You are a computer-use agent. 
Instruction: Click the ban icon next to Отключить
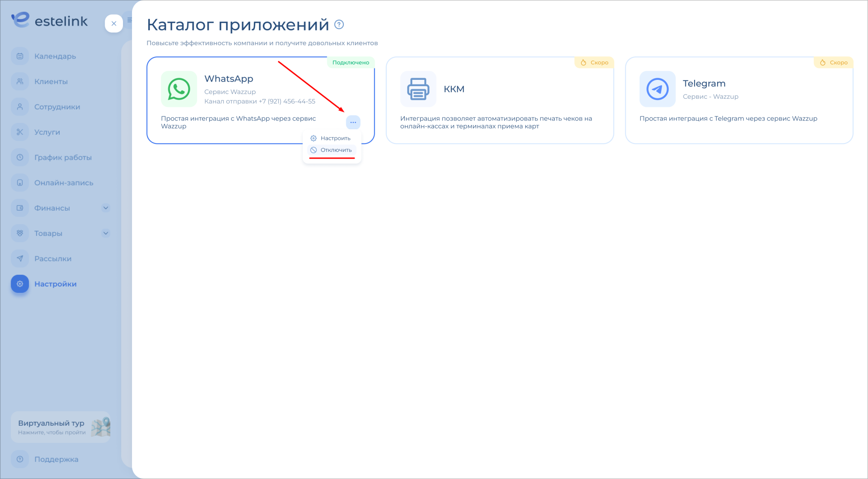pyautogui.click(x=313, y=150)
